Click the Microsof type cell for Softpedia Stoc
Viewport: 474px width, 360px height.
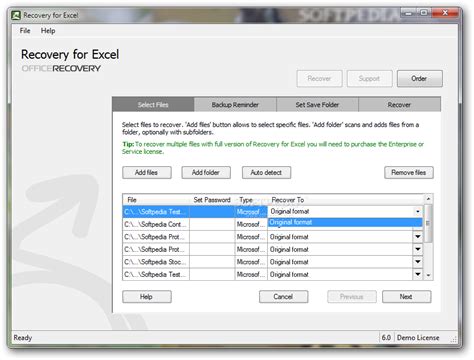click(x=251, y=262)
